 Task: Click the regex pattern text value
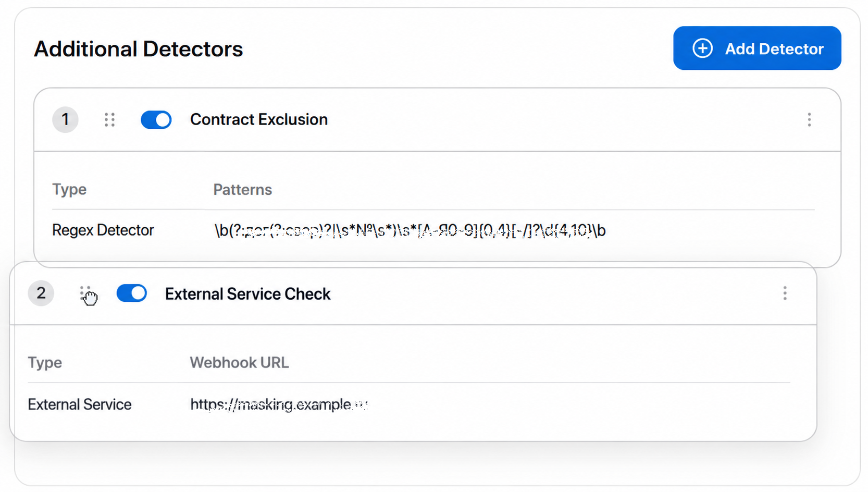[x=410, y=230]
